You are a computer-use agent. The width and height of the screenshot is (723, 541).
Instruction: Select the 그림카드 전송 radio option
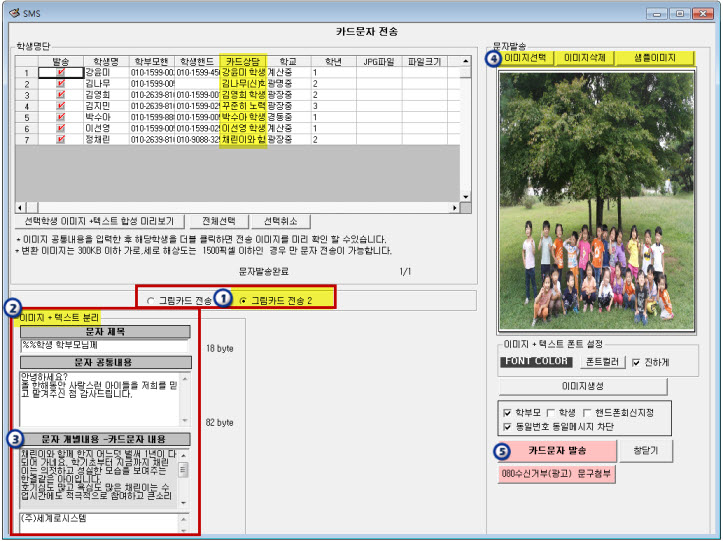pos(151,301)
